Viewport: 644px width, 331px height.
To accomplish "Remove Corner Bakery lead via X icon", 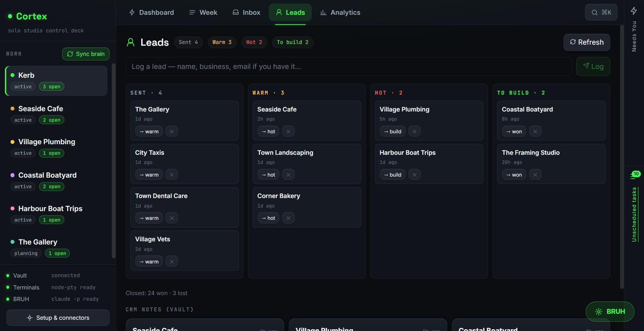I will 288,218.
